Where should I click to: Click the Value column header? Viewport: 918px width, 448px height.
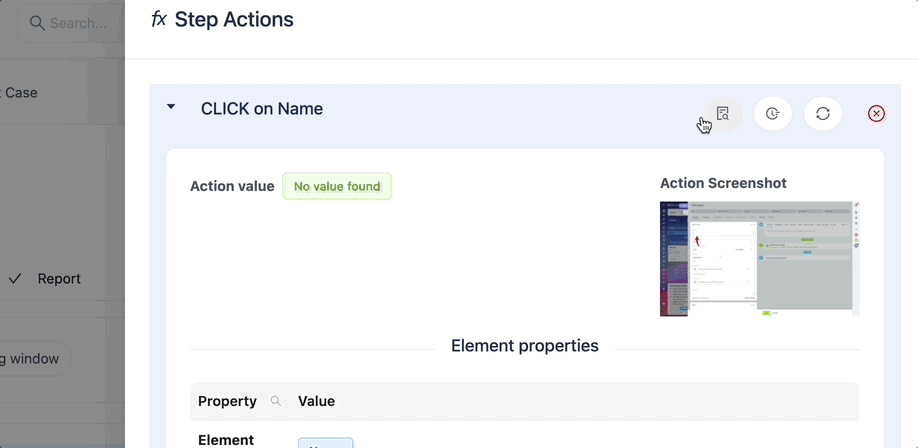coord(316,401)
